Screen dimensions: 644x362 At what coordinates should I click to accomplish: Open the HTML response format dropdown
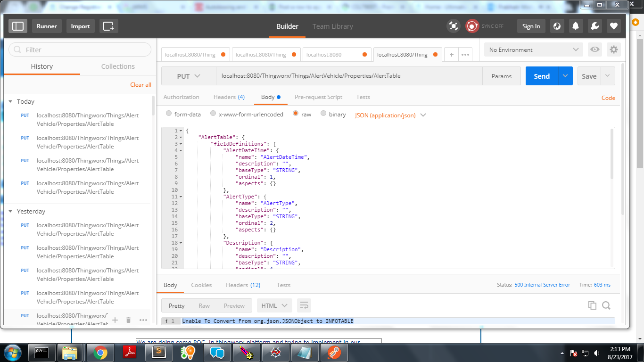(x=274, y=305)
